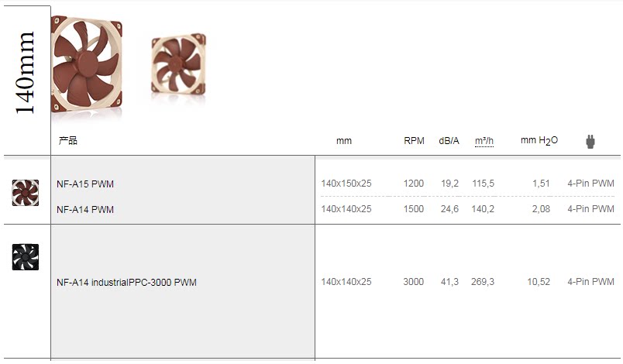Click the m³/h airflow column header
This screenshot has height=364, width=623.
[x=484, y=141]
